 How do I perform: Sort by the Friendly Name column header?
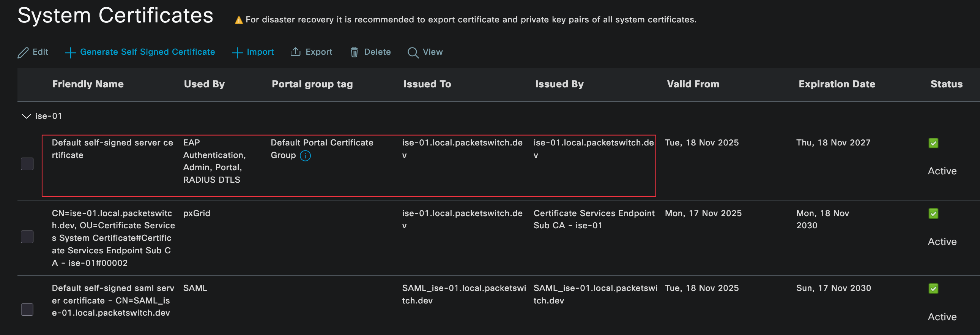pos(88,84)
